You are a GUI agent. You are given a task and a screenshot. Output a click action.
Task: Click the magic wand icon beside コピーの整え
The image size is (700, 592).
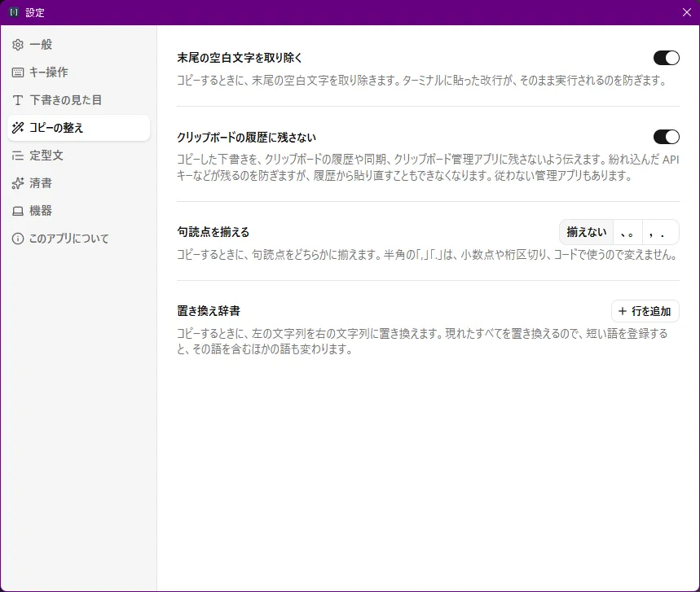tap(18, 128)
